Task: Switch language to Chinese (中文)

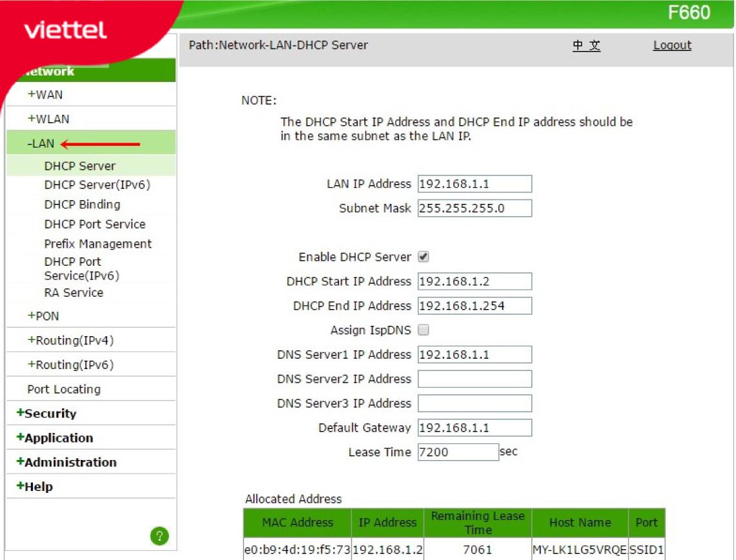Action: (x=586, y=45)
